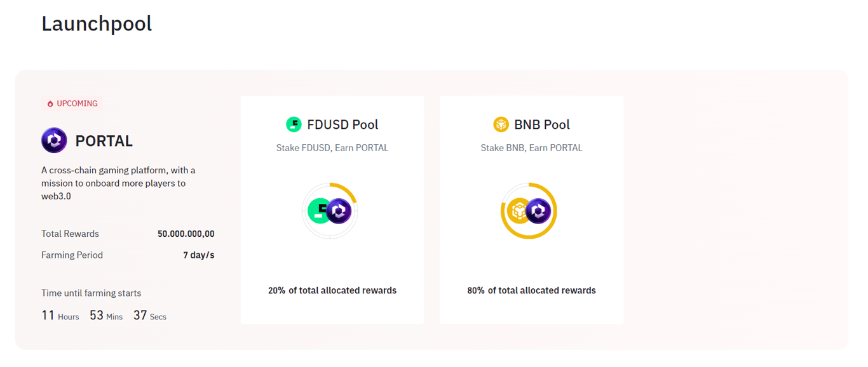Click the FDUSD Pool title
This screenshot has height=367, width=868.
point(344,124)
